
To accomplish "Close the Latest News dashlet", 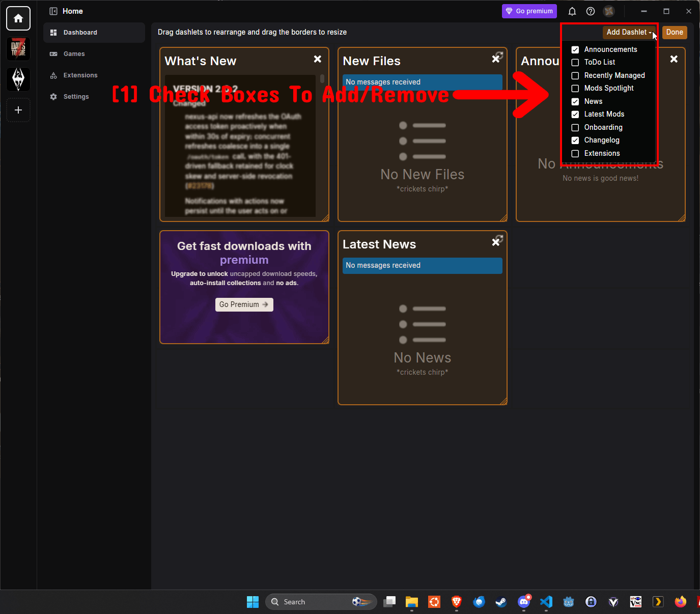I will coord(496,242).
